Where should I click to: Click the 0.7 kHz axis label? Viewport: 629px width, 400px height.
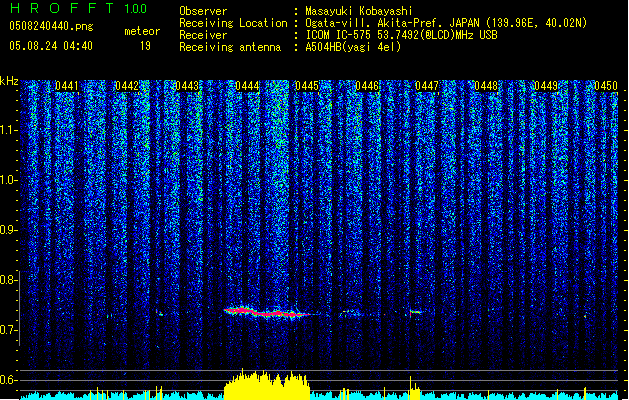[9, 330]
